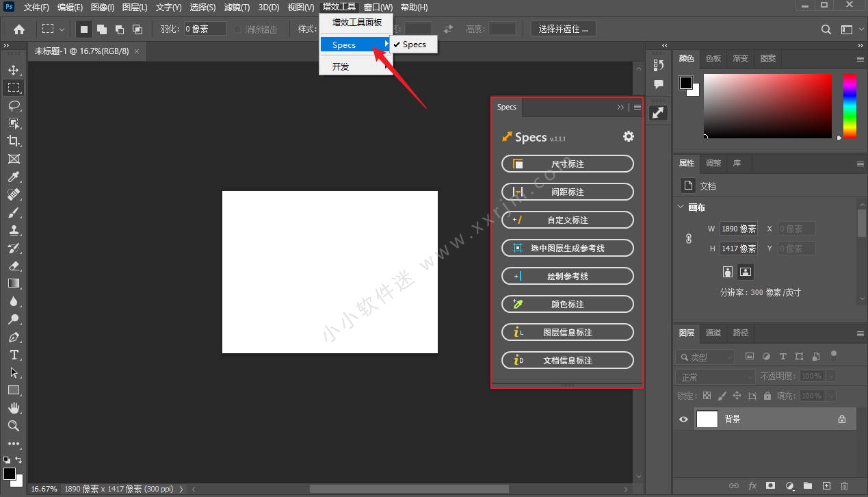This screenshot has height=497, width=868.
Task: Select the Gradient tool
Action: (x=14, y=283)
